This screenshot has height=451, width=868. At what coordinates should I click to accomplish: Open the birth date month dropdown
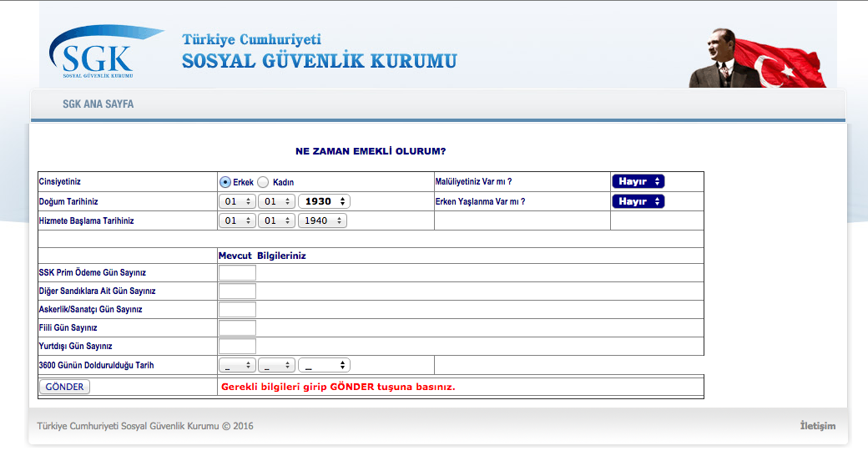point(276,201)
